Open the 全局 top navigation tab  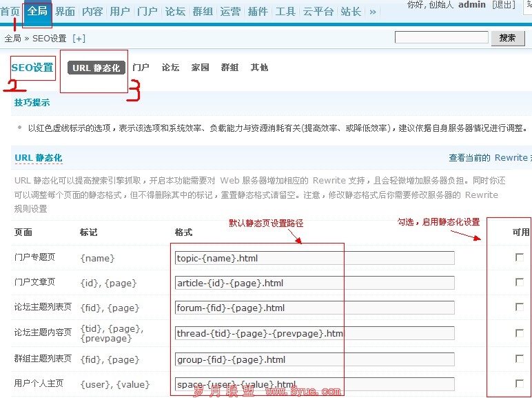point(37,12)
